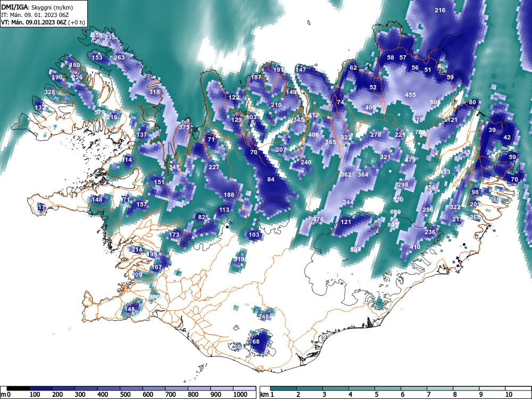Screen dimensions: 532x399
Task: Click the value 579
Action: 99,112
